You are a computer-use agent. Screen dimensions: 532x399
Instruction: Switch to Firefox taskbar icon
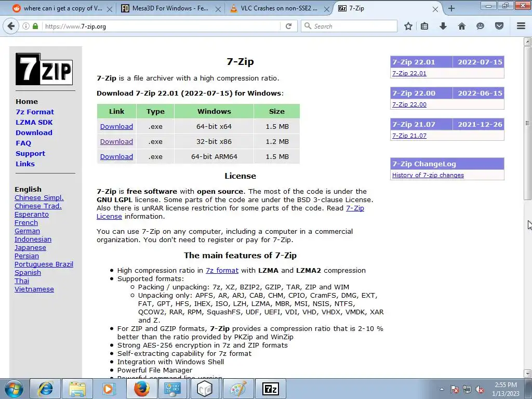click(x=141, y=389)
